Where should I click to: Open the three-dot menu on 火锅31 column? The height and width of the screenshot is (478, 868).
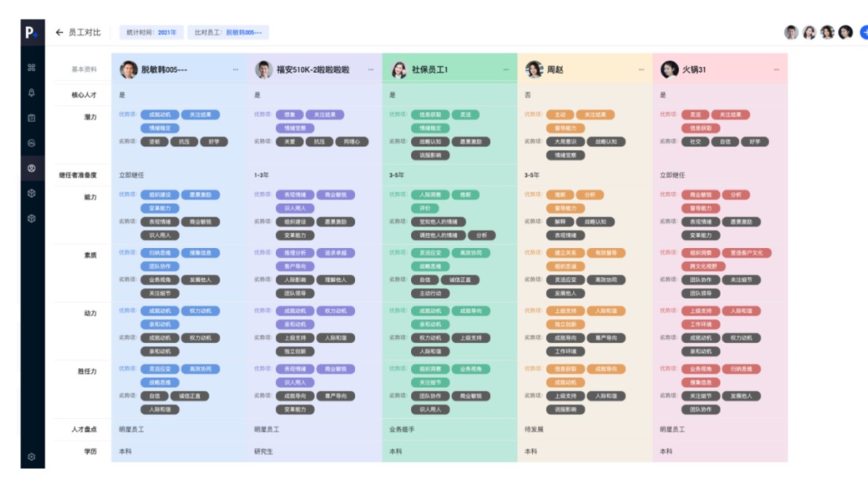coord(776,70)
